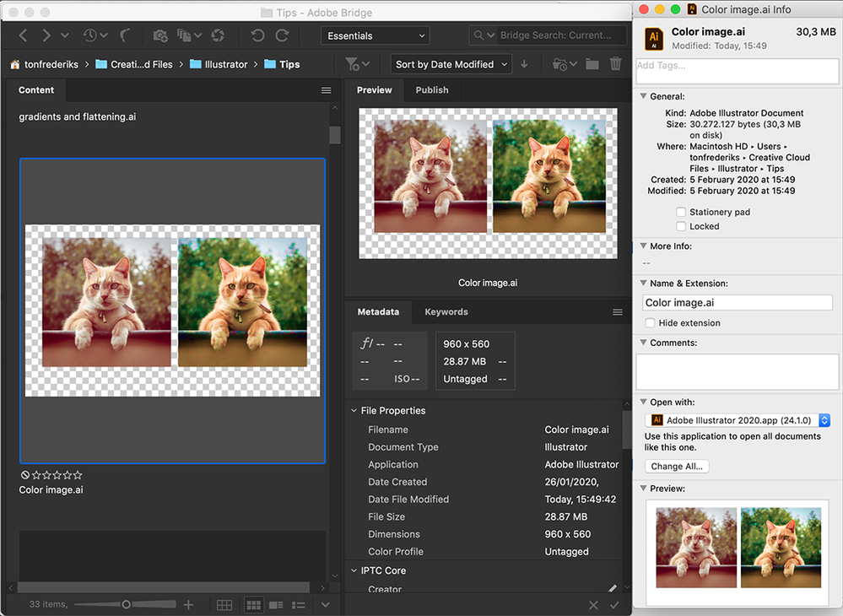Check the Locked checkbox
This screenshot has width=843, height=616.
coord(681,226)
